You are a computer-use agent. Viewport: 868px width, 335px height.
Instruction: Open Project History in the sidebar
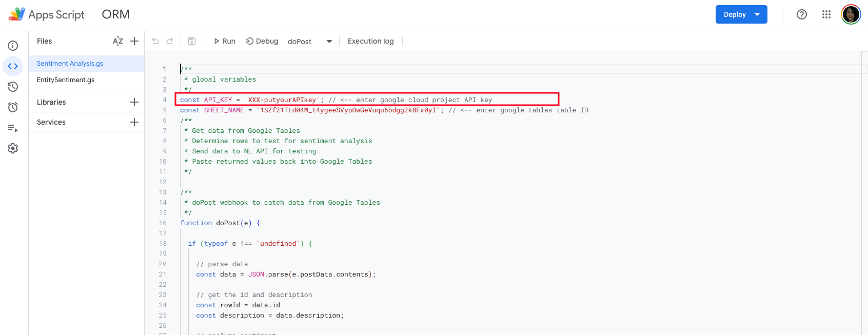pyautogui.click(x=13, y=87)
